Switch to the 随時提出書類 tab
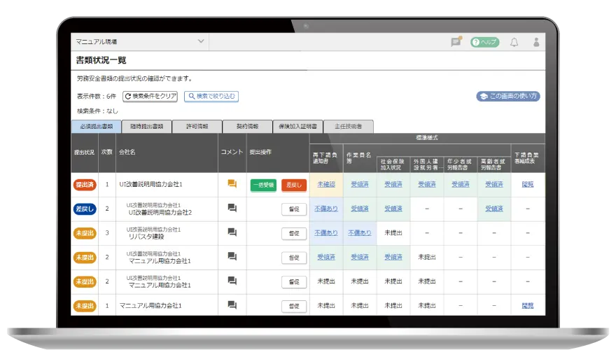This screenshot has height=364, width=616. click(x=146, y=127)
